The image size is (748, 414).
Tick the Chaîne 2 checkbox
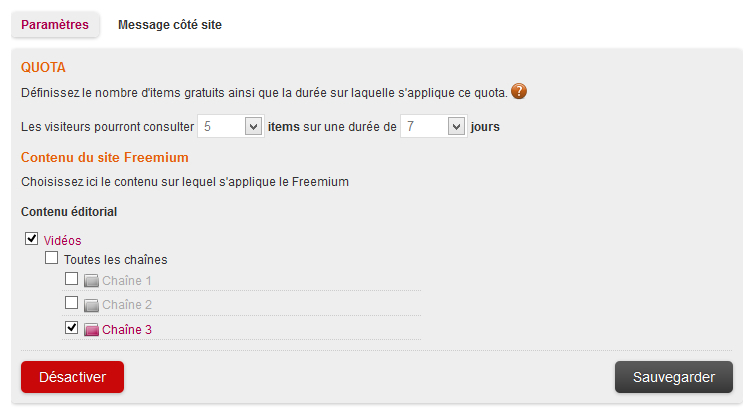click(71, 303)
